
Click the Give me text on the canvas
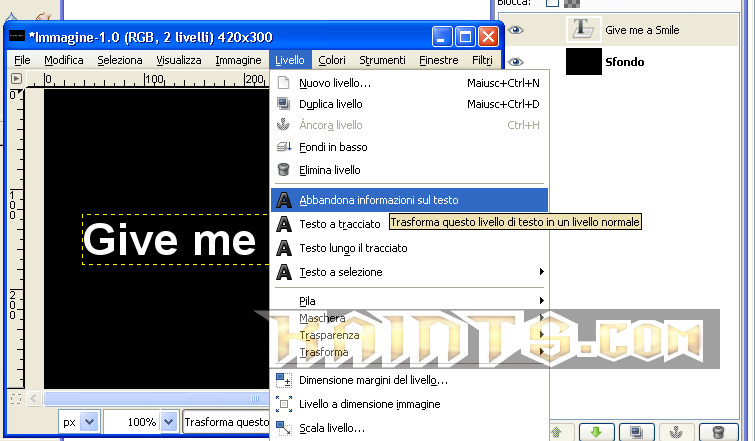(170, 240)
